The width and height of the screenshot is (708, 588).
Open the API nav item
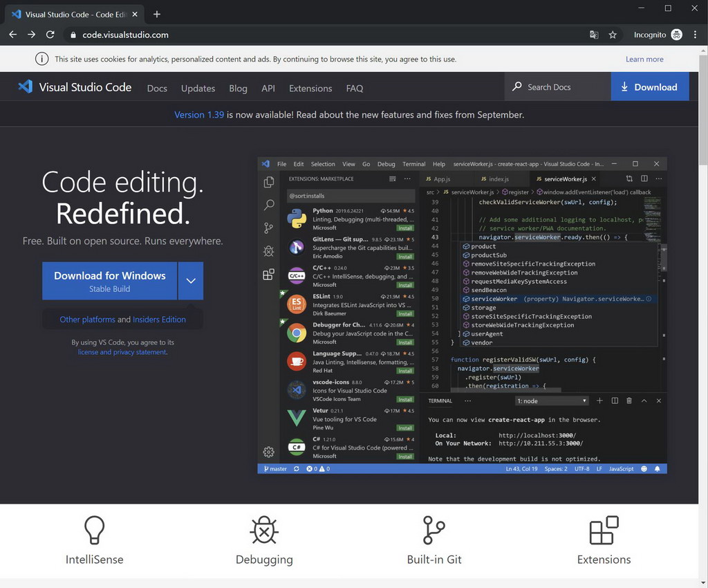tap(268, 88)
